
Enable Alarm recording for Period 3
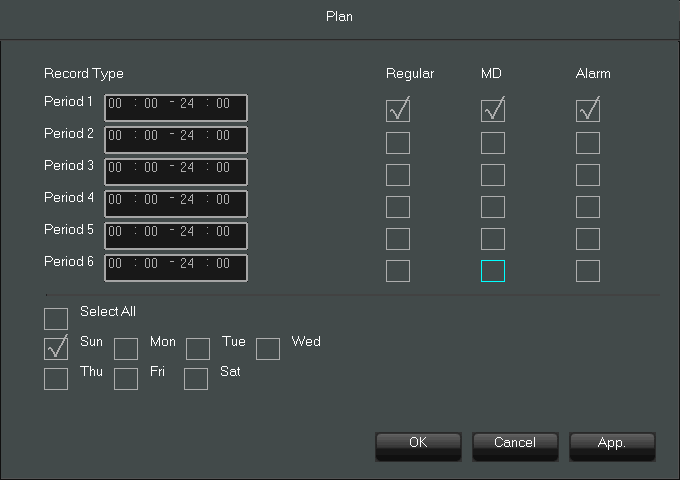point(588,175)
